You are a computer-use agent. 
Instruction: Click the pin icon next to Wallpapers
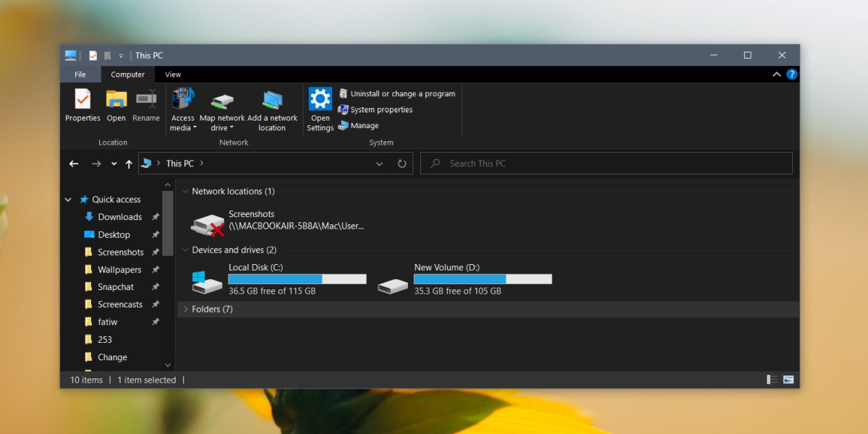point(155,270)
